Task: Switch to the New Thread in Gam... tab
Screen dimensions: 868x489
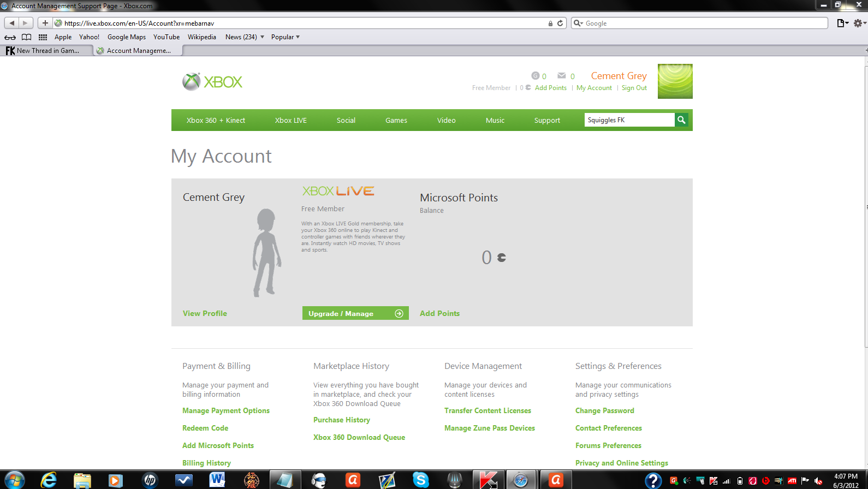Action: coord(46,51)
